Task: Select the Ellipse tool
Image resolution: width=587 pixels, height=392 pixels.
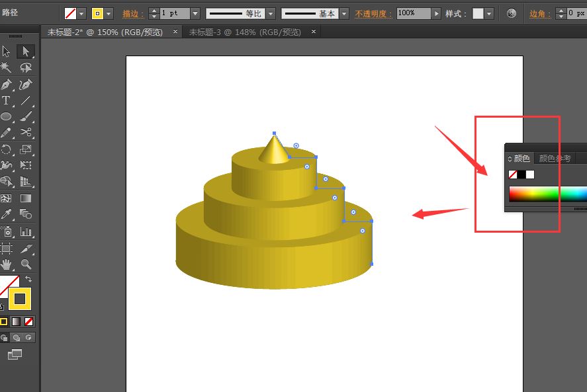Action: [x=6, y=116]
